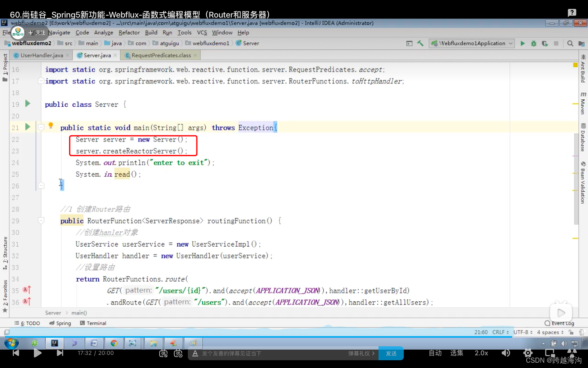Open the Terminal tool tab
Viewport: 588px width, 368px height.
93,323
